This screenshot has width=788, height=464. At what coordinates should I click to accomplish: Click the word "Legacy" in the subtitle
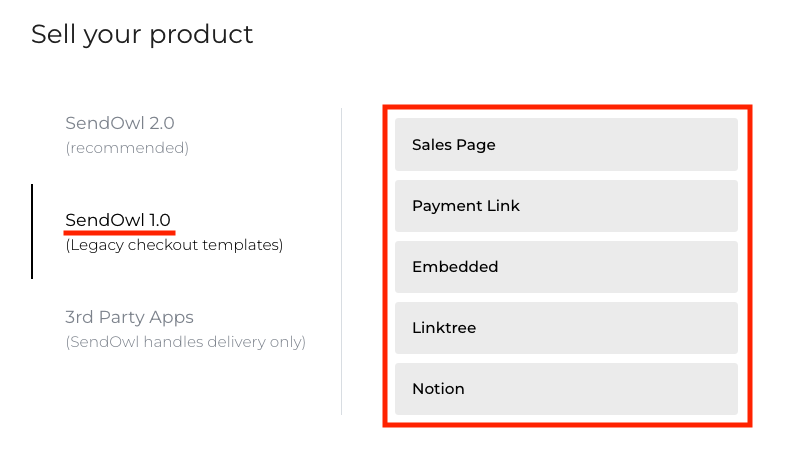point(96,244)
